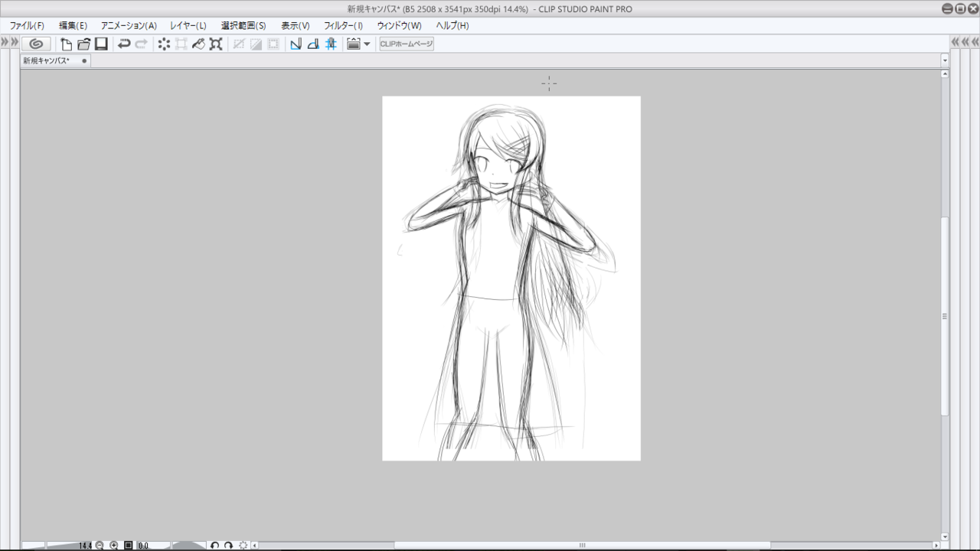The width and height of the screenshot is (980, 551).
Task: Click the Open file folder icon
Action: pyautogui.click(x=83, y=44)
